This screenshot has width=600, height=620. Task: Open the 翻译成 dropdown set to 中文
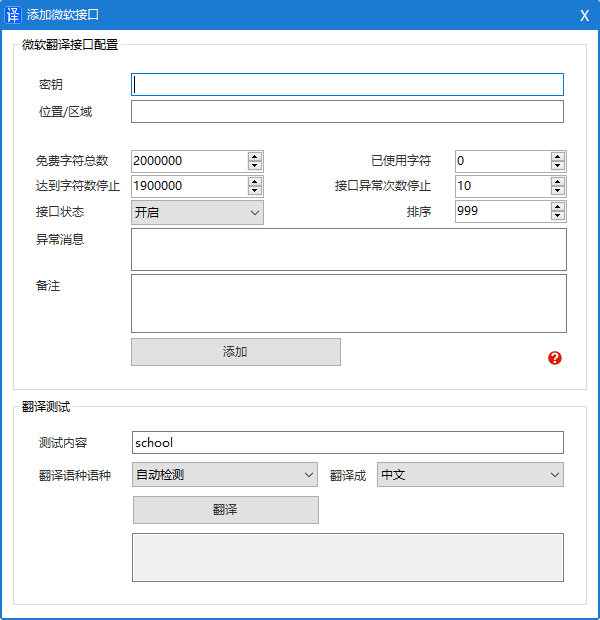click(470, 475)
